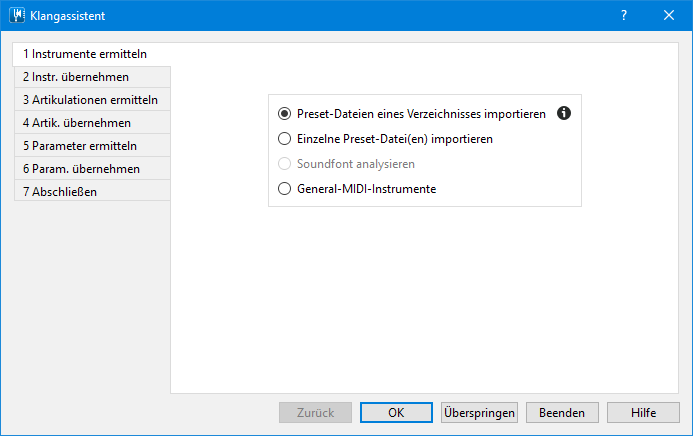Switch to 2 Instr. übernehmen tab

pos(92,77)
